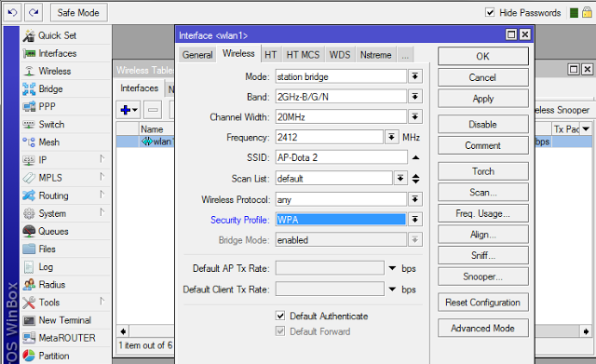Open the Routing sidebar menu

pyautogui.click(x=66, y=195)
